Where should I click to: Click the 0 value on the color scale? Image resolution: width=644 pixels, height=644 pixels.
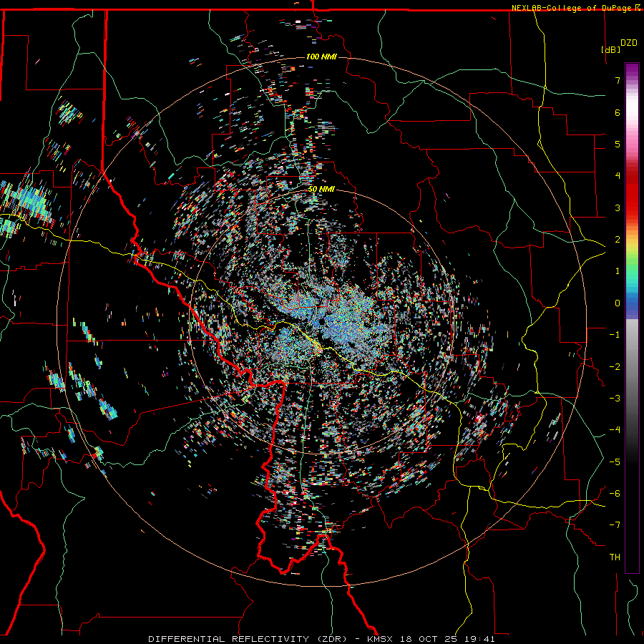tap(618, 303)
